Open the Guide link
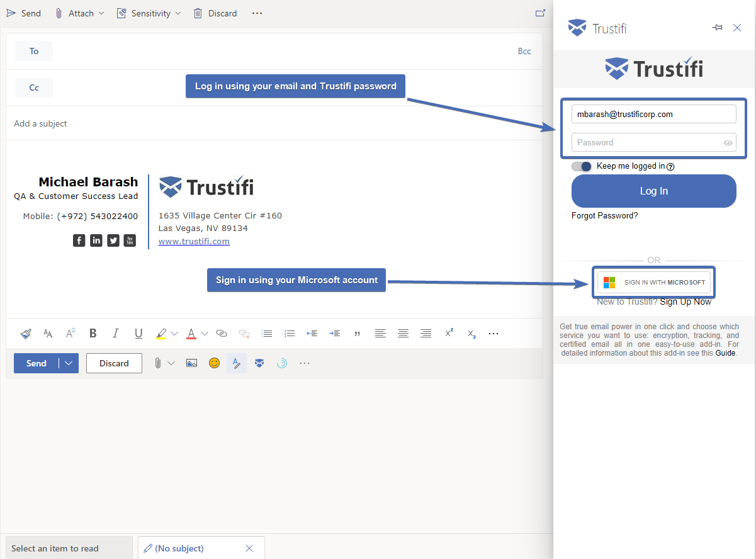756x559 pixels. tap(725, 353)
